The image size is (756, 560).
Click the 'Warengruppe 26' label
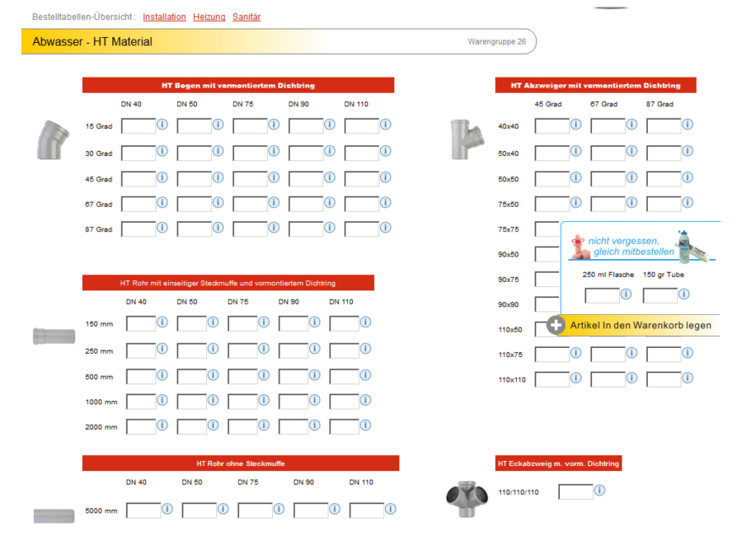pos(496,41)
